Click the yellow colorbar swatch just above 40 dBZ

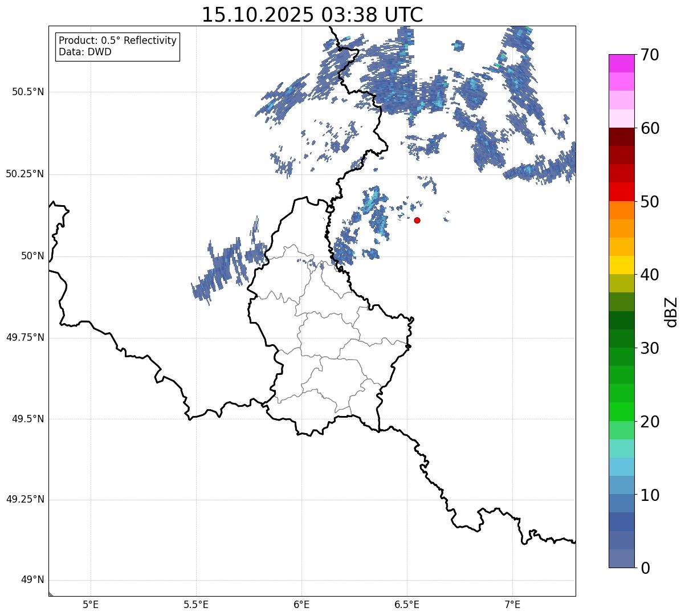[621, 265]
